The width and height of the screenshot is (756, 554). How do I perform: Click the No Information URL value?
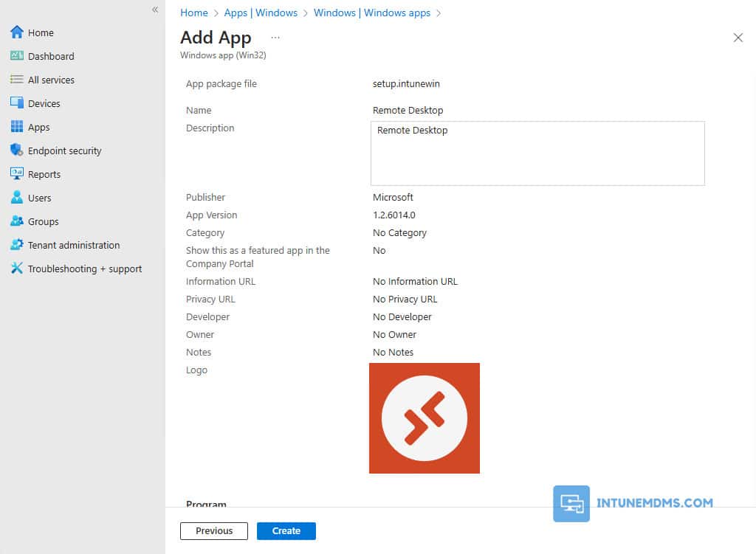point(415,281)
